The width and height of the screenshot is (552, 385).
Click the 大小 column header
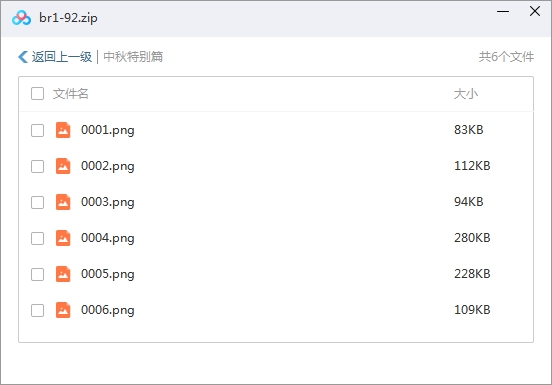[x=465, y=94]
